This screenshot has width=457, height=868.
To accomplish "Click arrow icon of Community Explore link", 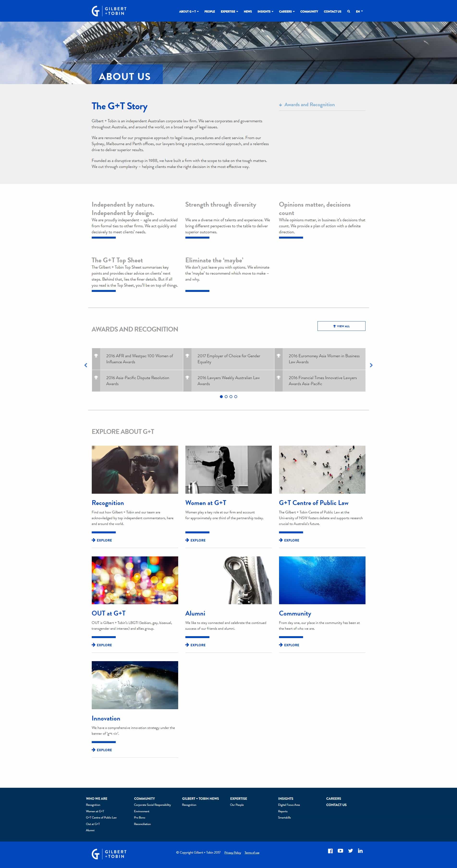I will (280, 645).
